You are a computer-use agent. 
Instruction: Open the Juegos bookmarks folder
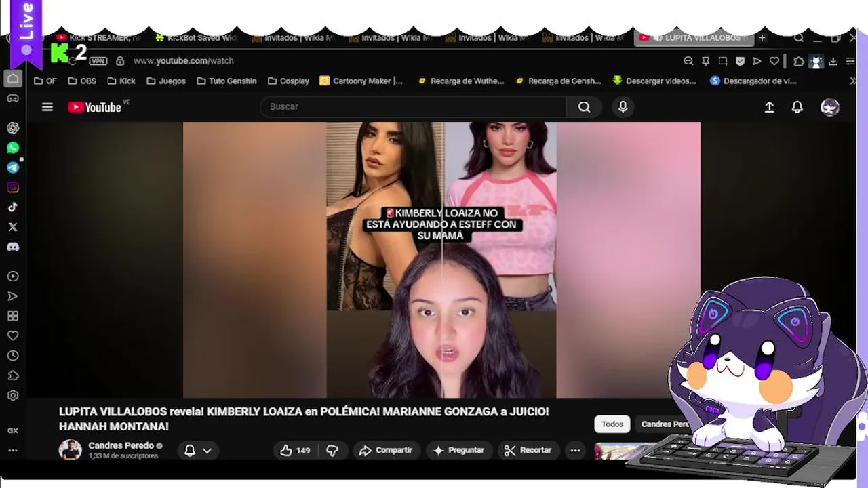pyautogui.click(x=165, y=81)
